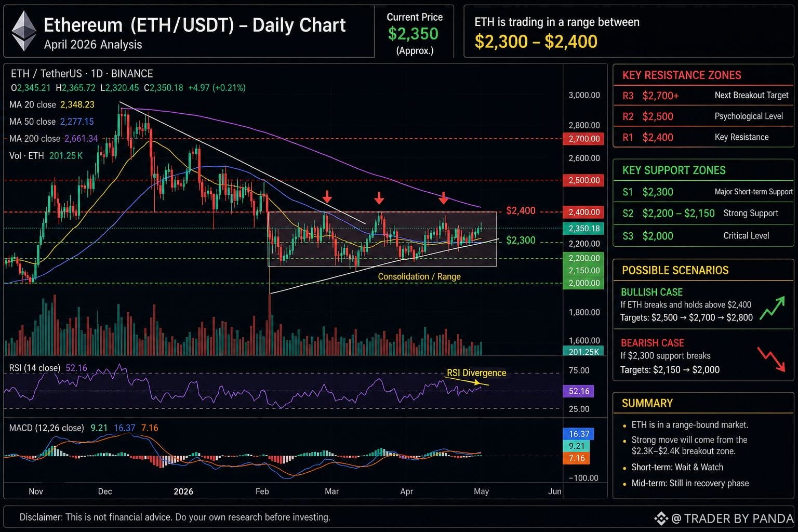The width and height of the screenshot is (798, 532).
Task: Click the 'RSI (14 close)' indicator label
Action: point(35,368)
